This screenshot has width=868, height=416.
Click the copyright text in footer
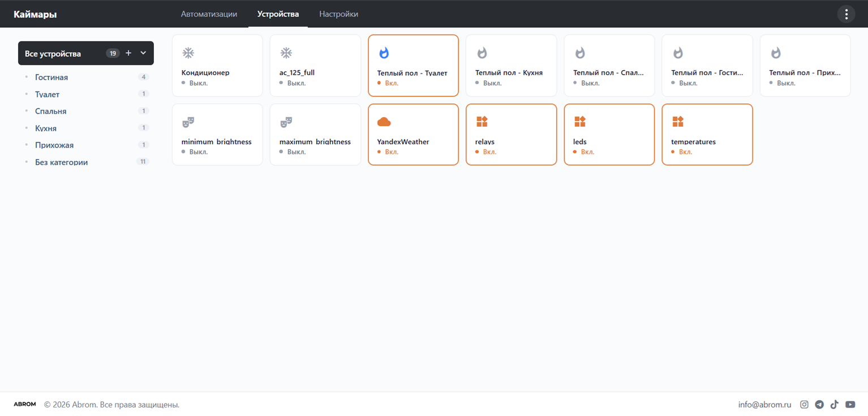click(111, 405)
